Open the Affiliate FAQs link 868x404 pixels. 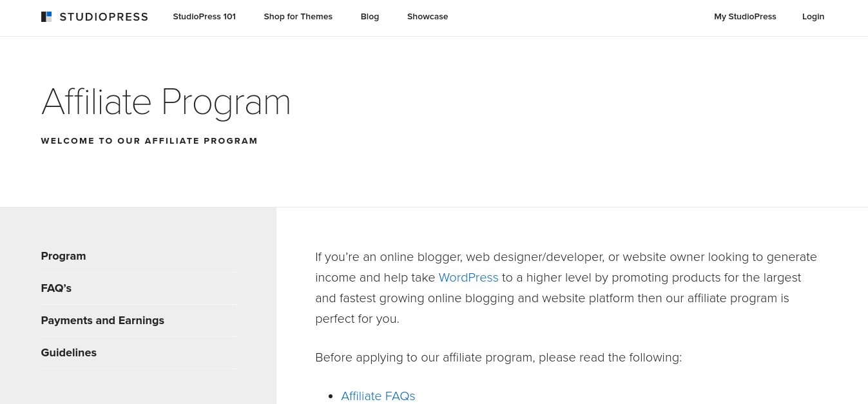378,396
